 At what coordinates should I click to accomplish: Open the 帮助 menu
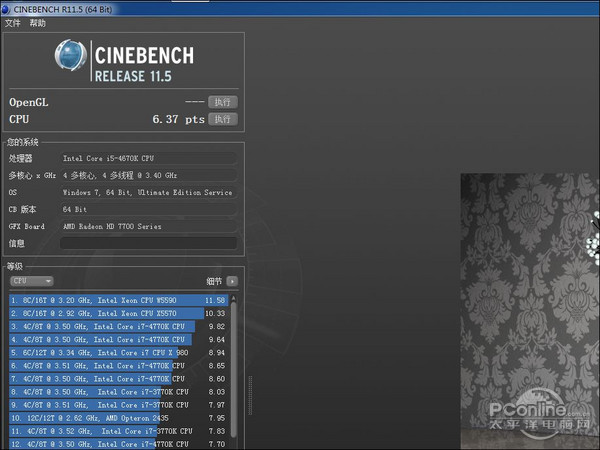pyautogui.click(x=38, y=23)
